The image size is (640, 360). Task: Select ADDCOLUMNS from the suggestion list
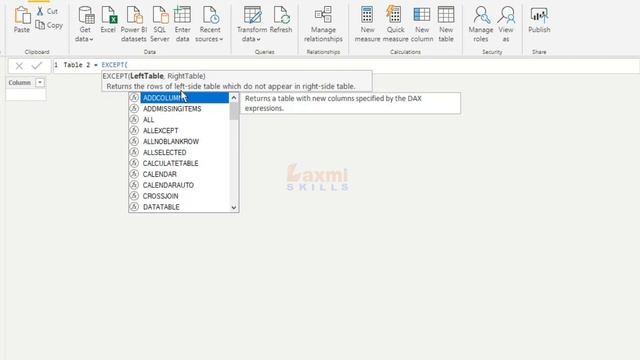(184, 98)
